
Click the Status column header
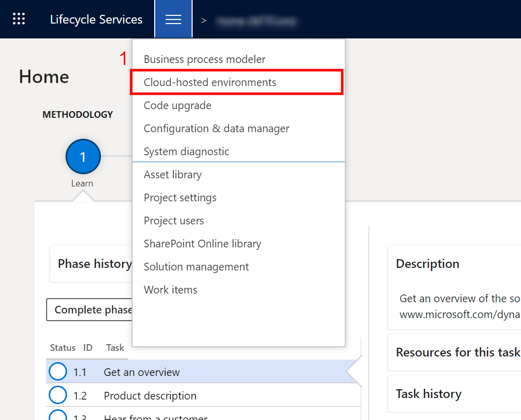pyautogui.click(x=62, y=348)
